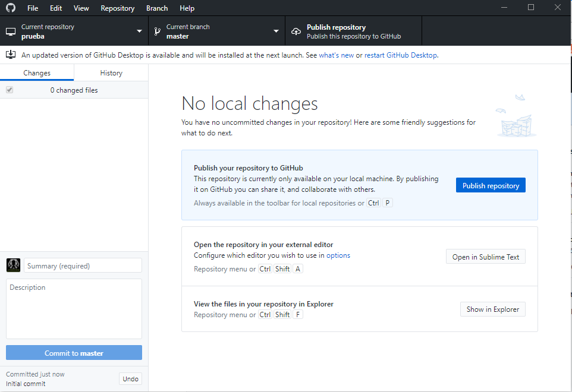Click 'Initial commit' text at bottom
Screen dimensions: 572x392
click(26, 384)
